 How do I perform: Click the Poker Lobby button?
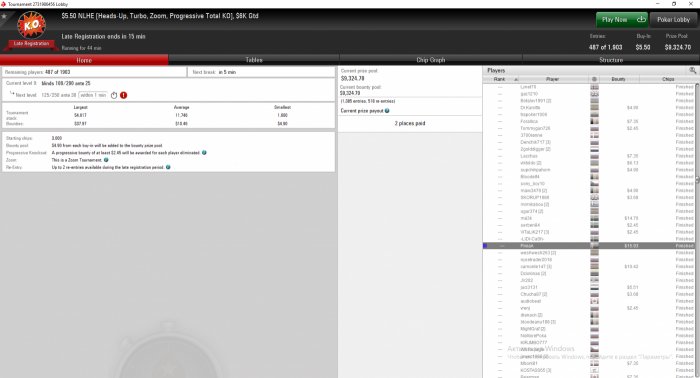[674, 20]
